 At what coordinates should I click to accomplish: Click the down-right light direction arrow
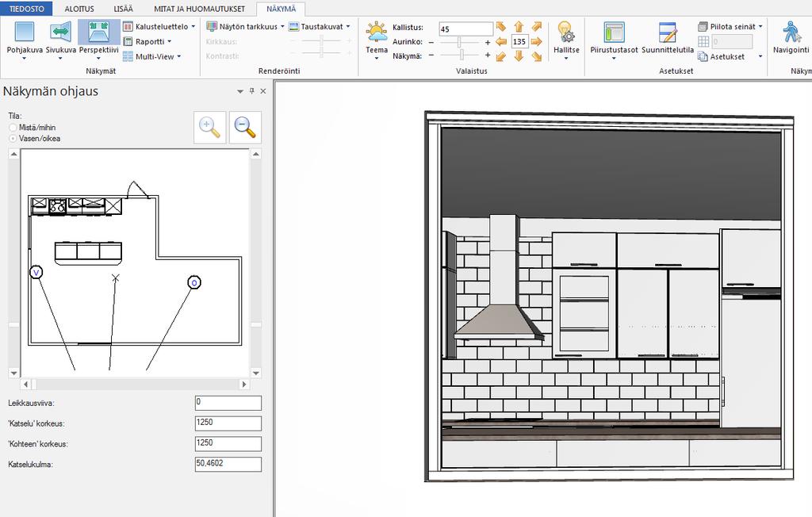click(537, 56)
